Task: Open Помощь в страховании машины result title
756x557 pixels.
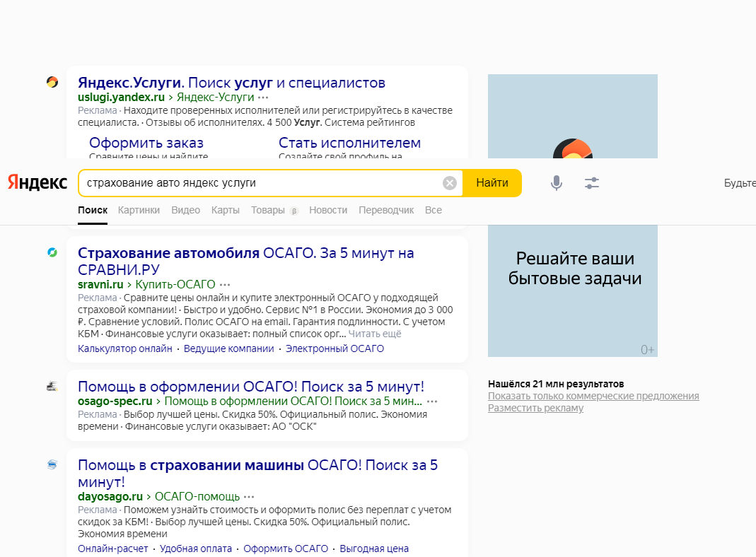Action: pos(258,473)
